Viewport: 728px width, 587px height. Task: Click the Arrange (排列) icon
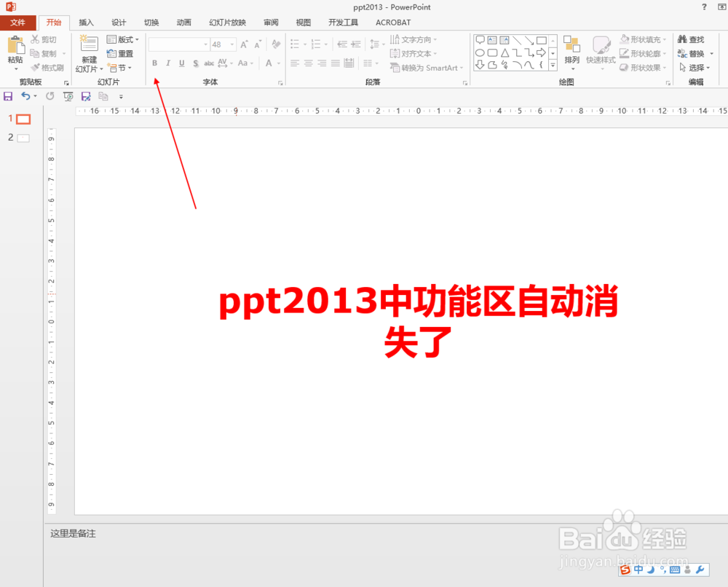pyautogui.click(x=572, y=44)
